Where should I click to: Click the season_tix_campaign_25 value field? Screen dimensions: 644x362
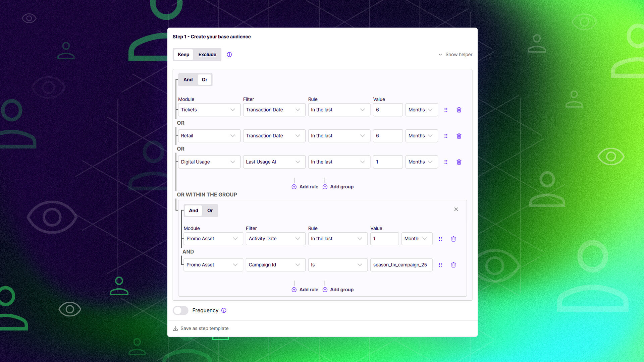pos(401,265)
